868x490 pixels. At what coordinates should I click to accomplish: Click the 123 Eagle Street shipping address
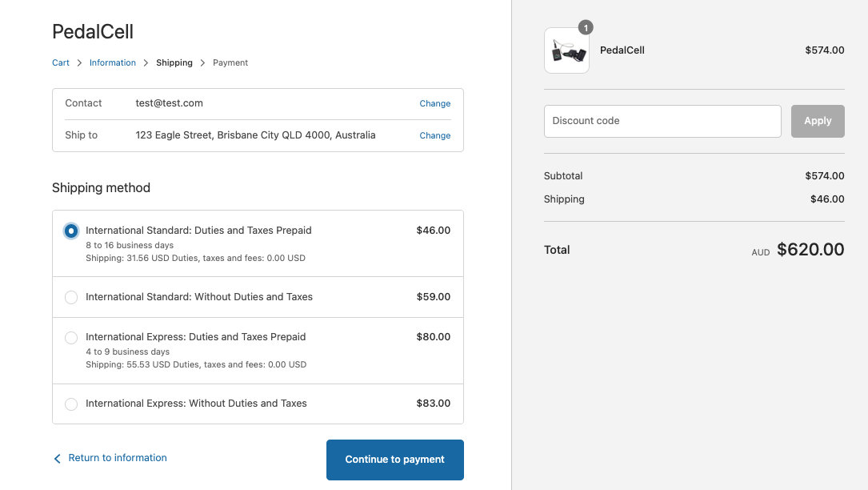pyautogui.click(x=256, y=135)
